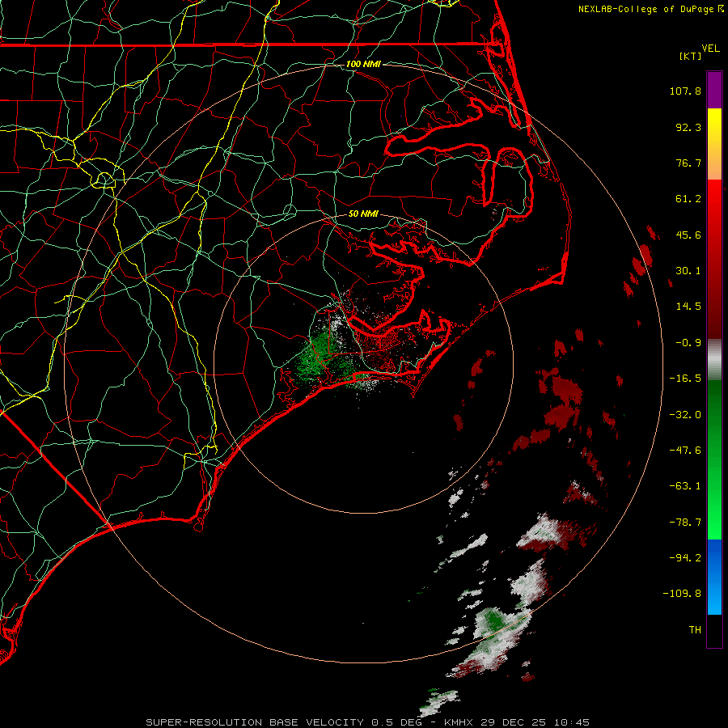Screen dimensions: 728x728
Task: Select the -16.5 legend value
Action: pyautogui.click(x=685, y=379)
